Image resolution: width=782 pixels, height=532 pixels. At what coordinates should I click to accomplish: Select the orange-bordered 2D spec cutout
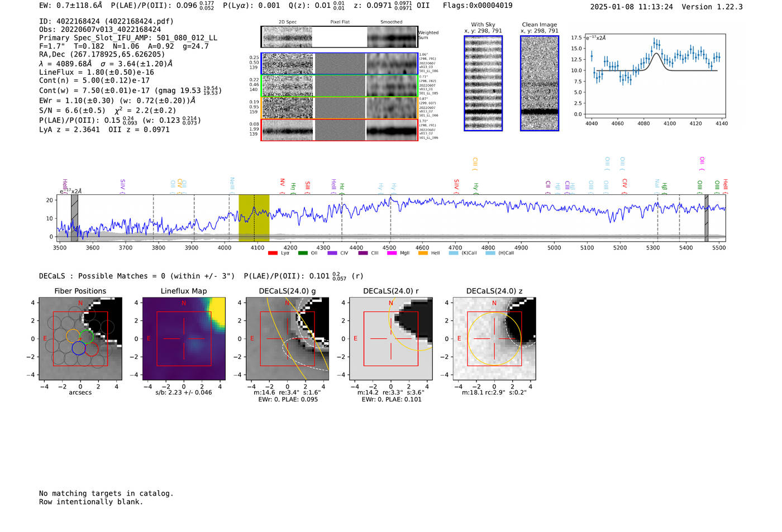click(x=288, y=108)
